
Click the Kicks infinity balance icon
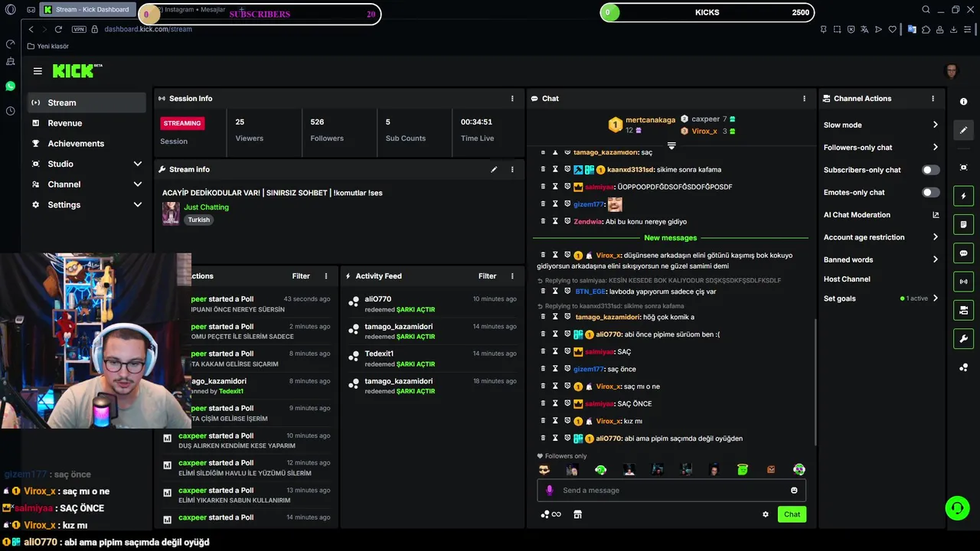click(x=551, y=514)
